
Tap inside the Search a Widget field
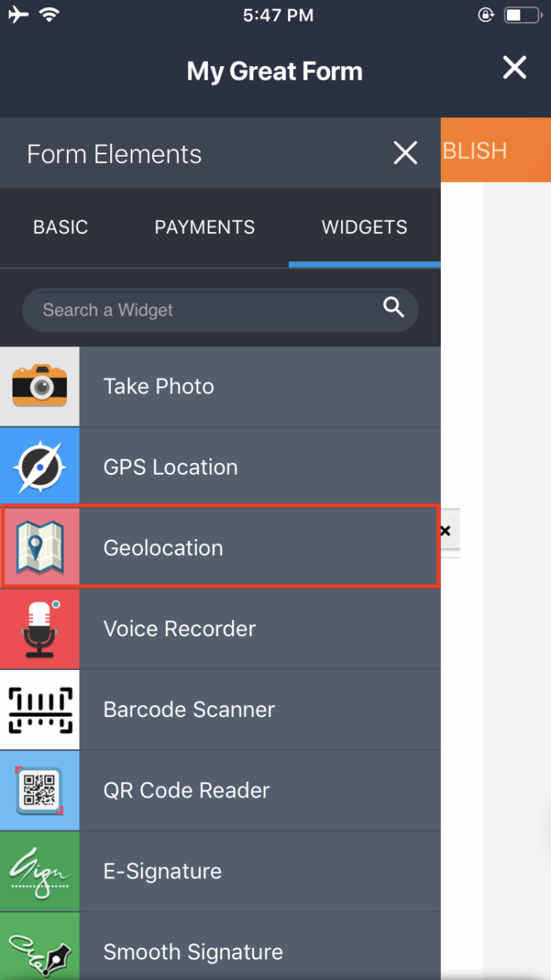[197, 309]
